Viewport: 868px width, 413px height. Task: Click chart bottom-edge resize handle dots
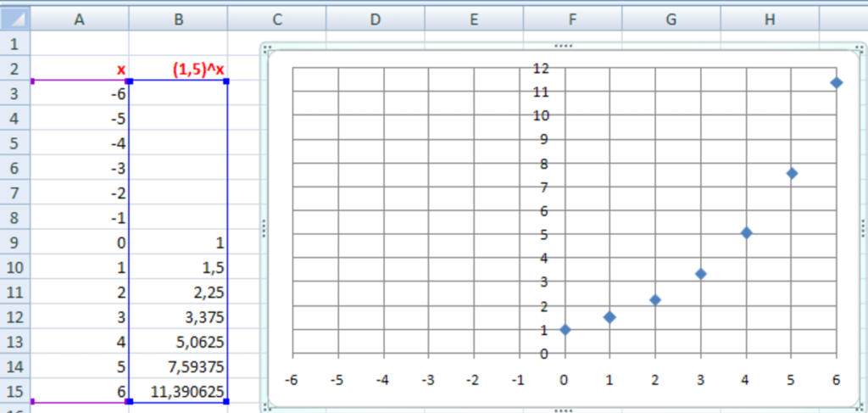coord(564,410)
